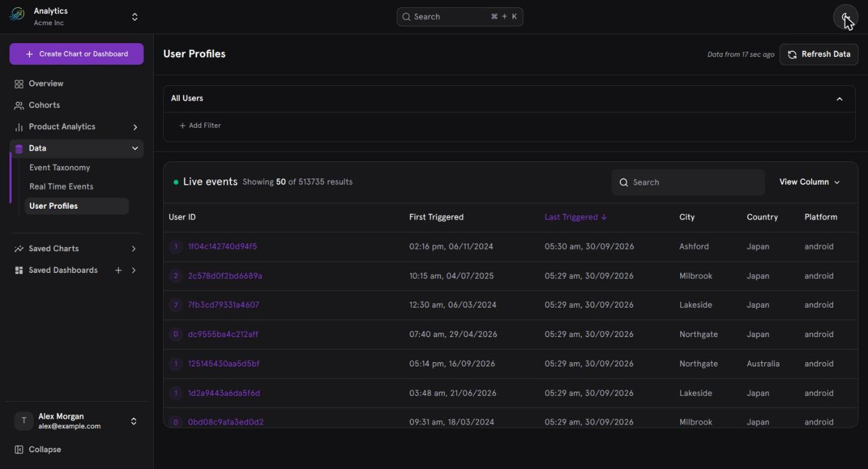Click the First Triggered column header
This screenshot has width=868, height=469.
[436, 217]
